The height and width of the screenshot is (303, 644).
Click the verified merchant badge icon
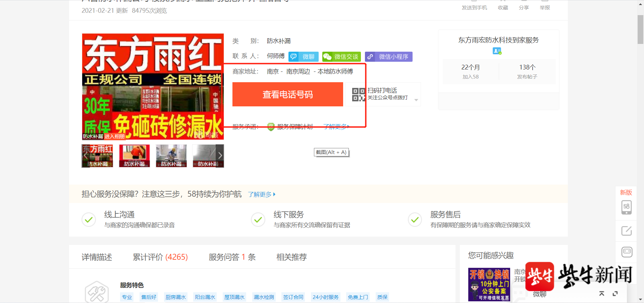[497, 51]
